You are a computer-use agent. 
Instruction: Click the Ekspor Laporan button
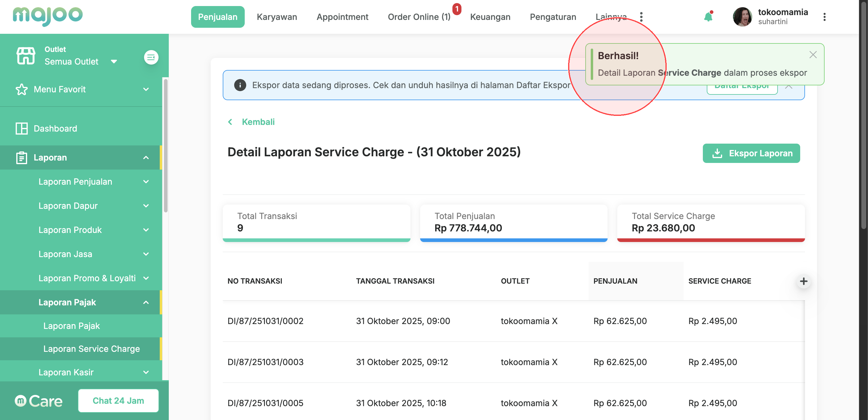point(751,154)
